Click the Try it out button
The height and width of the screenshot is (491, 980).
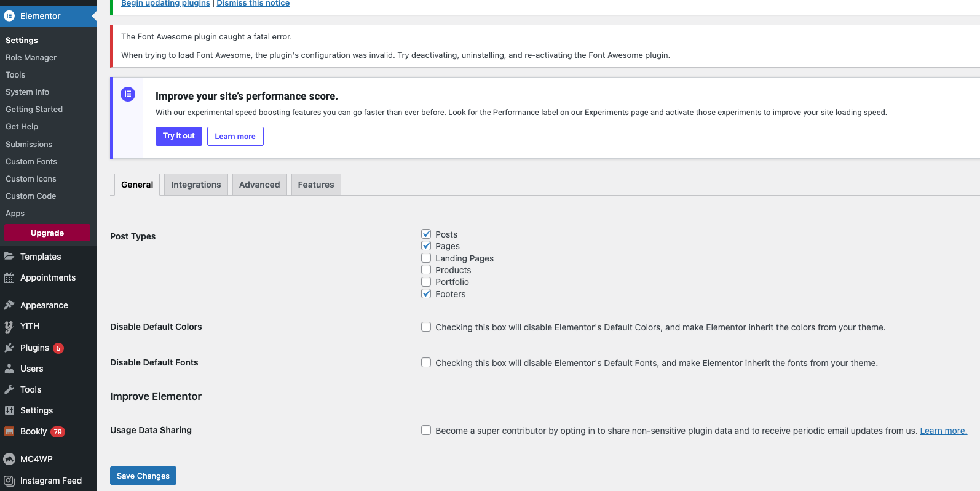(179, 136)
